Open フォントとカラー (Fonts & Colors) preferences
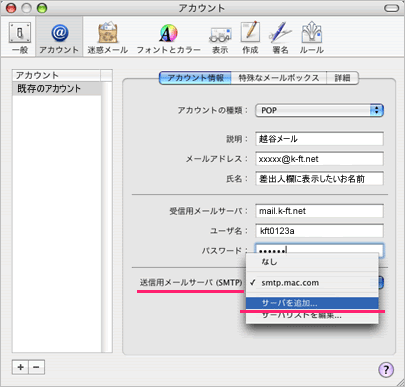The height and width of the screenshot is (387, 405). click(x=168, y=38)
